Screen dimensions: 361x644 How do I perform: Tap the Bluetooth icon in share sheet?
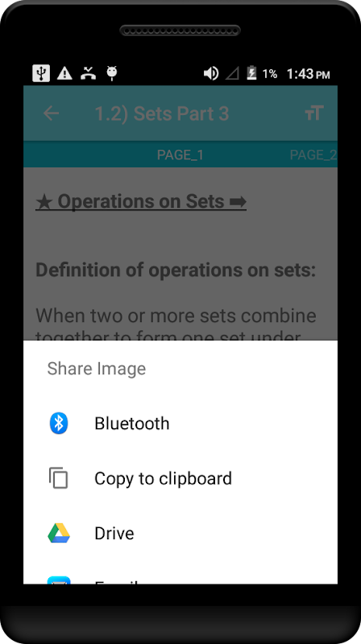pyautogui.click(x=58, y=423)
